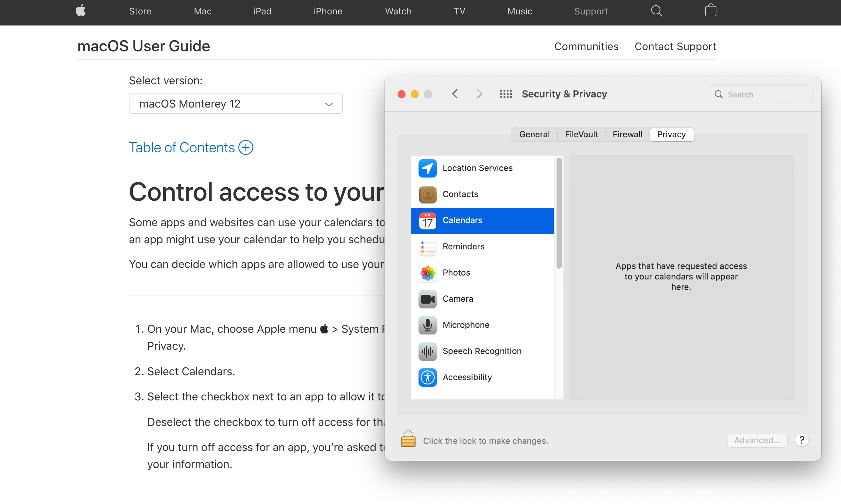841x504 pixels.
Task: Open the macOS Monterey 12 version dropdown
Action: tap(235, 104)
